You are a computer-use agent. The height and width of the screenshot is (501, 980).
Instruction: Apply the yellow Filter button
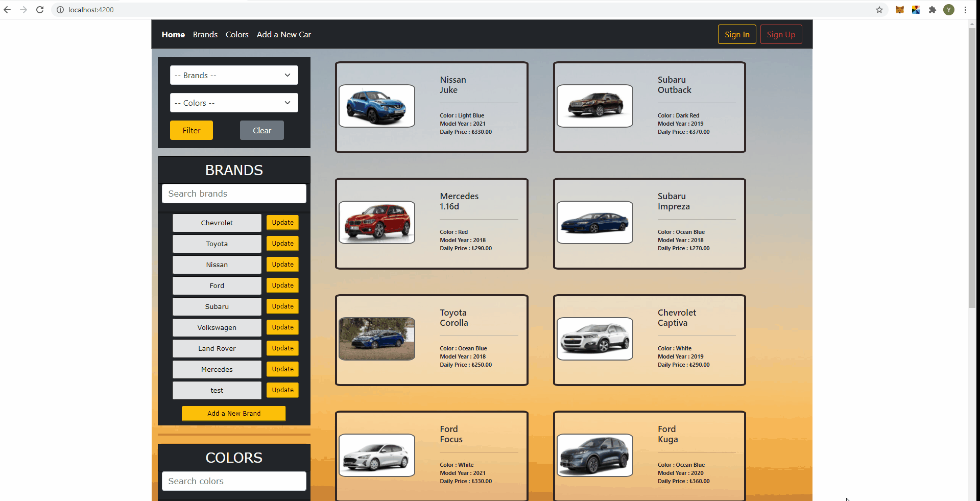pos(192,130)
